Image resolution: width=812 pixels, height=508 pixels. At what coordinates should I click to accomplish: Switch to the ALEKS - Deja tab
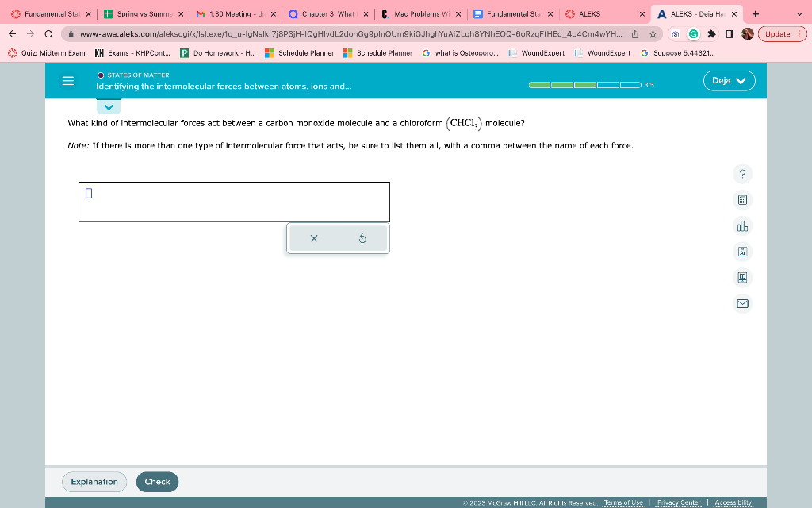tap(692, 13)
